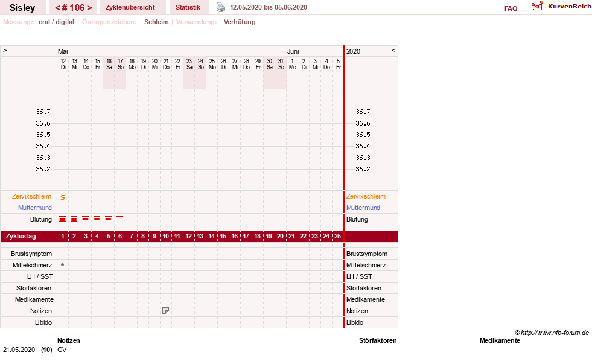Open the FAQ link
The image size is (592, 364).
coord(511,8)
